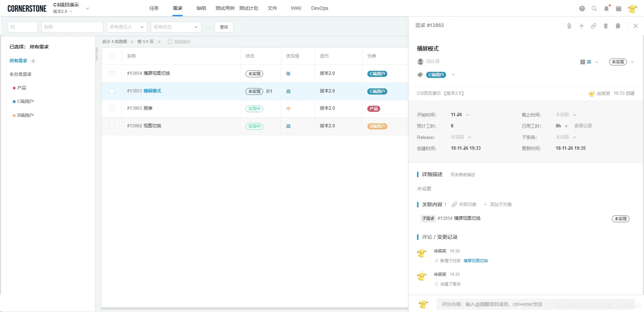Open the 未实现 status dropdown in detail panel
The width and height of the screenshot is (644, 312).
tap(632, 62)
